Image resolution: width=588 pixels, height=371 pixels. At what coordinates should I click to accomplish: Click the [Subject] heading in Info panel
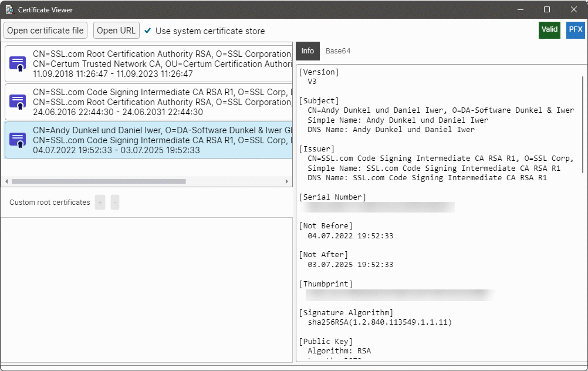[319, 101]
